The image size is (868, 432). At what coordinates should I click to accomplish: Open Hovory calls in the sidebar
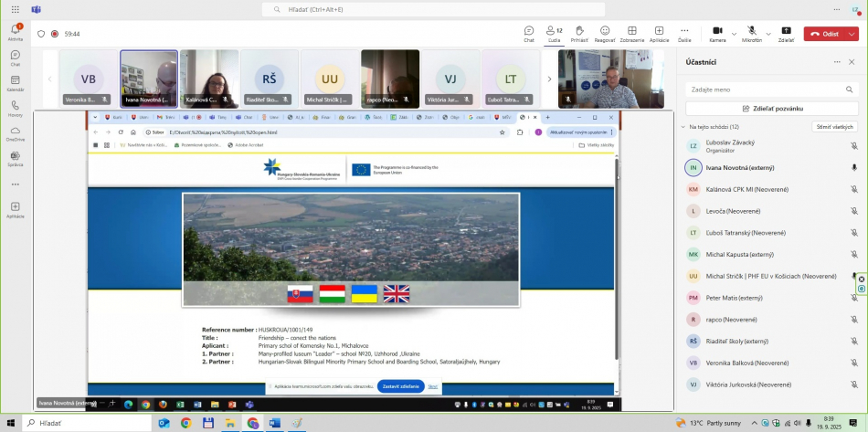point(16,108)
